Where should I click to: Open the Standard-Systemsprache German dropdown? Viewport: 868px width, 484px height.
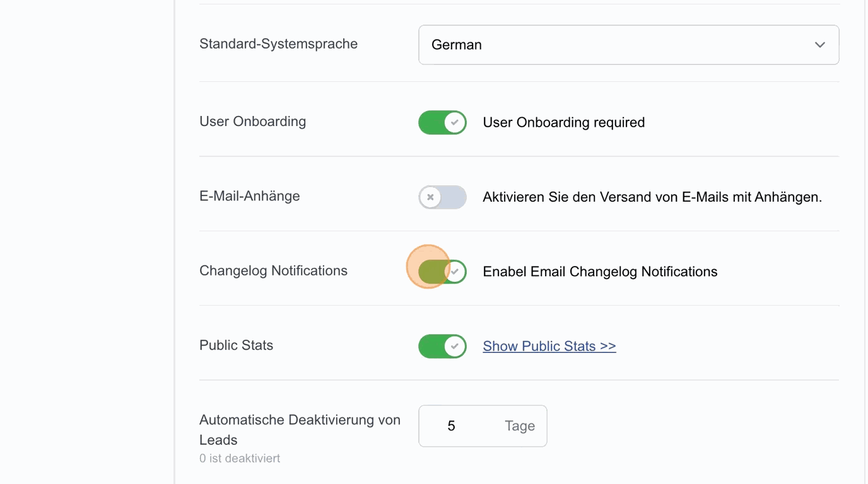(x=628, y=45)
